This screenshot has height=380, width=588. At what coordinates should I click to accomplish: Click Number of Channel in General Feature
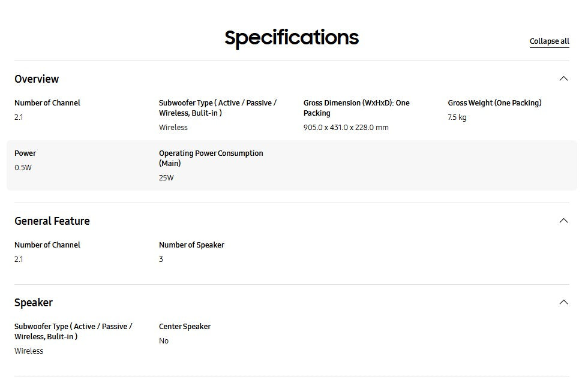tap(47, 245)
